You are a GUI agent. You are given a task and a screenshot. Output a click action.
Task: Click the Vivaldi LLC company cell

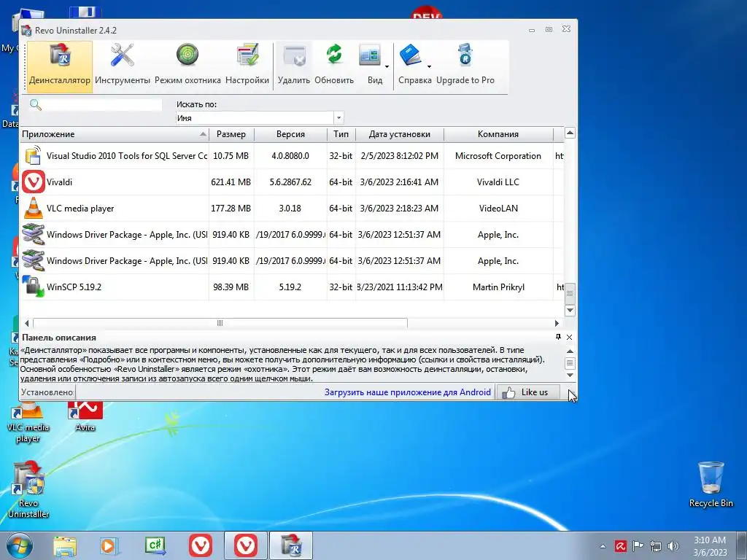[498, 182]
